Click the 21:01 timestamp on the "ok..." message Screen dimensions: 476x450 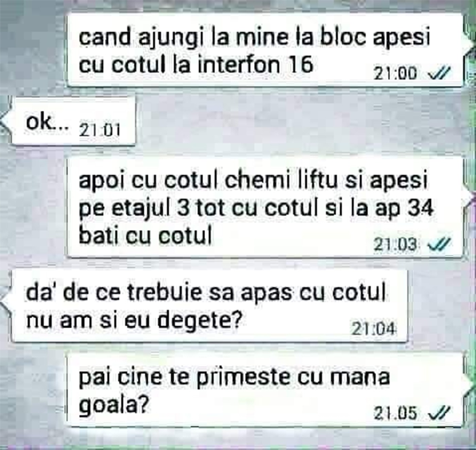[x=100, y=131]
